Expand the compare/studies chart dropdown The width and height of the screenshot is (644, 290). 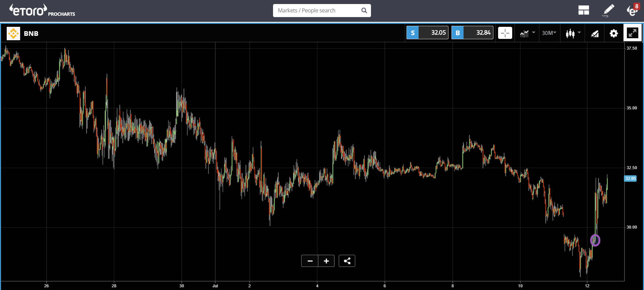(527, 33)
